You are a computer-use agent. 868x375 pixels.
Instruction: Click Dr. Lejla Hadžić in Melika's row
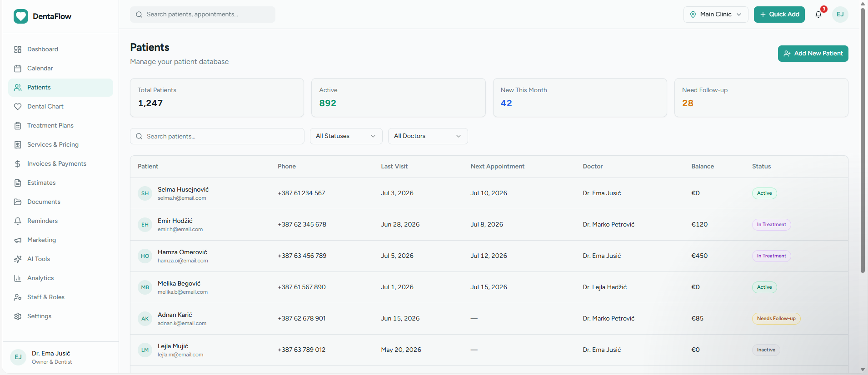604,287
